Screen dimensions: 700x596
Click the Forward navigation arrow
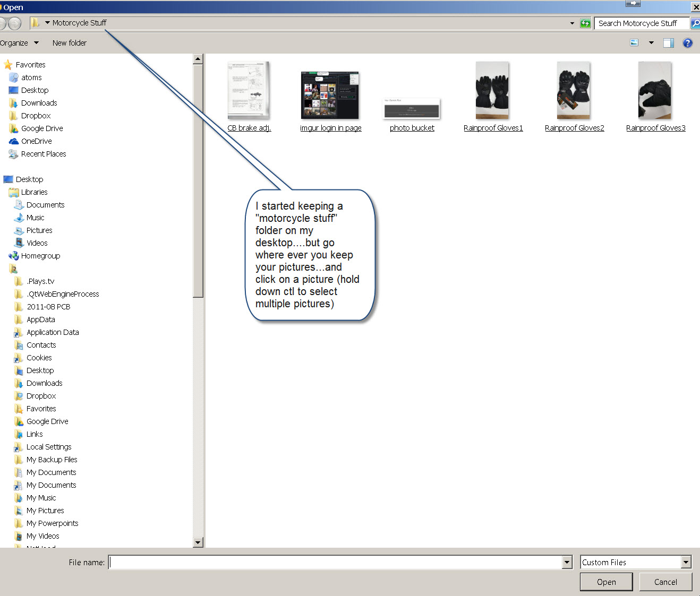(x=14, y=23)
